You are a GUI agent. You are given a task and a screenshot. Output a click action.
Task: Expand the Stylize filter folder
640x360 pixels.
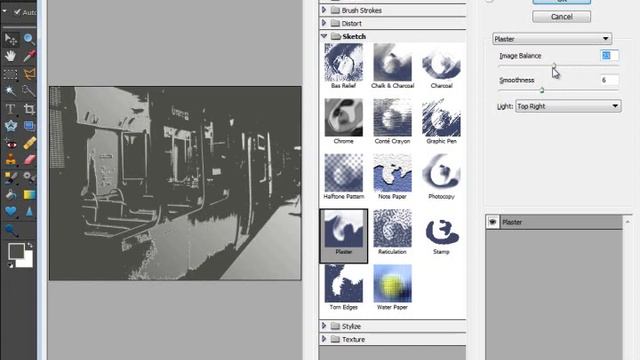click(x=324, y=326)
